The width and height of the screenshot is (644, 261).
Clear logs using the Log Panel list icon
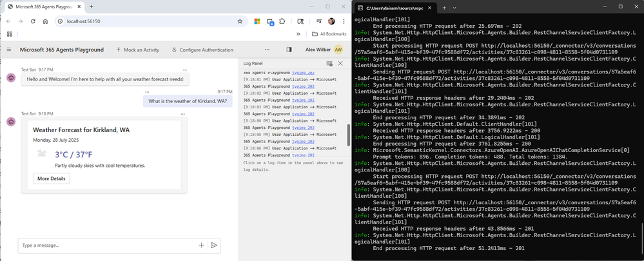tap(329, 63)
